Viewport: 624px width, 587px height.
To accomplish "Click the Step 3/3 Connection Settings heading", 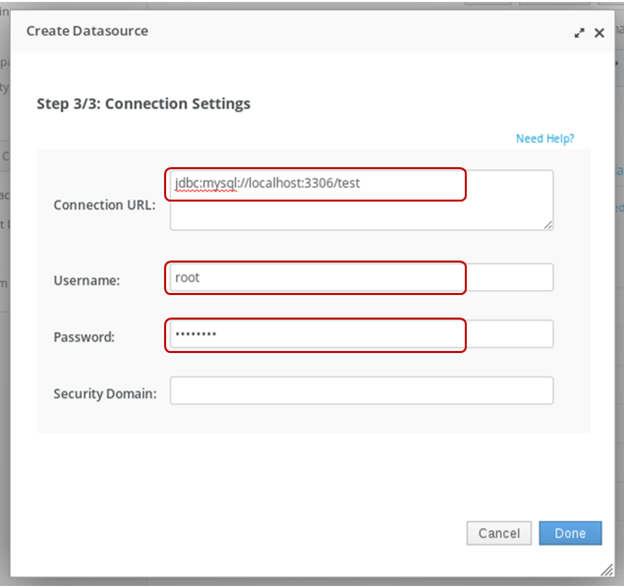I will [x=143, y=103].
